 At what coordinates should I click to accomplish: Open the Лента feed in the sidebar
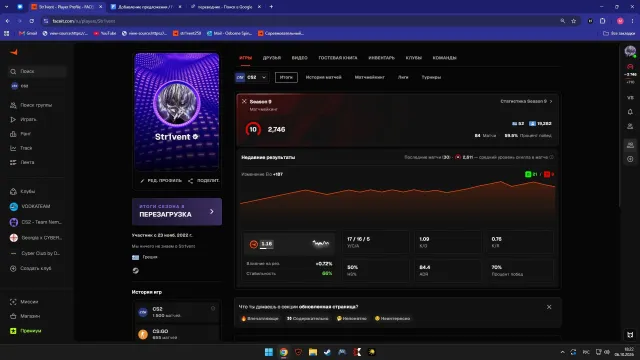(x=22, y=162)
